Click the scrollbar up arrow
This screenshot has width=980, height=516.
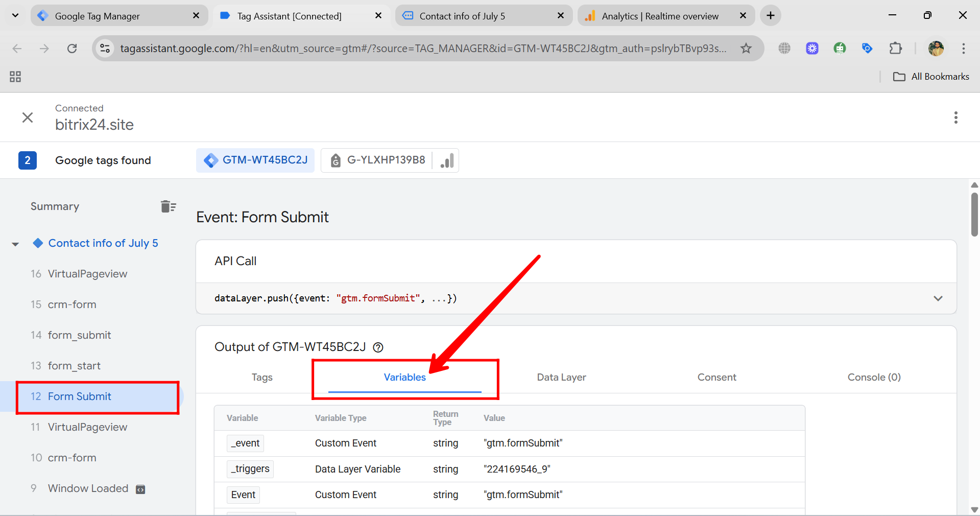click(974, 185)
